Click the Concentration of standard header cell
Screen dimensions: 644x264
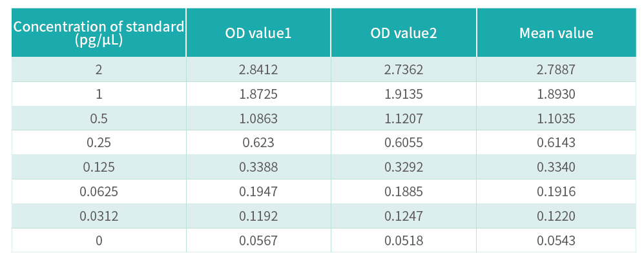[x=99, y=33]
